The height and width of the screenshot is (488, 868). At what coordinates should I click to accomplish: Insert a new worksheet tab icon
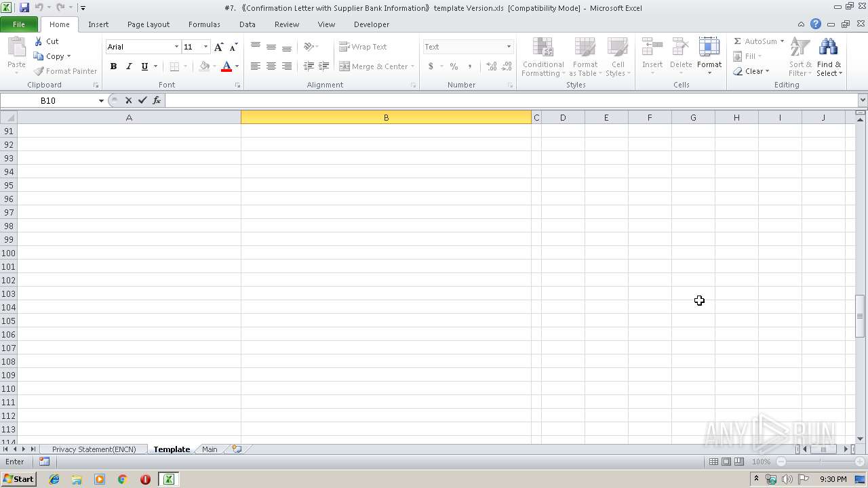click(x=237, y=449)
